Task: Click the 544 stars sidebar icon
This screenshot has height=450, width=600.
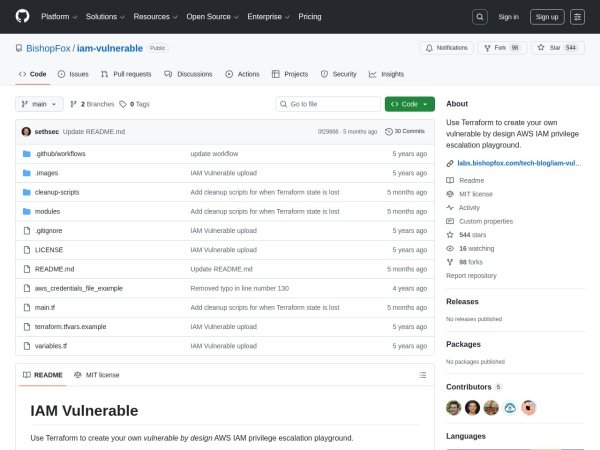Action: click(450, 235)
